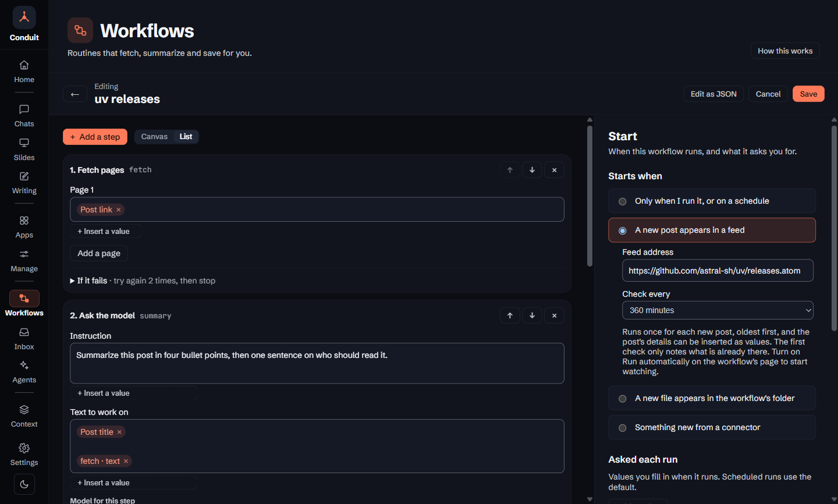Remove the Fetch pages step
Viewport: 838px width, 504px height.
click(555, 170)
